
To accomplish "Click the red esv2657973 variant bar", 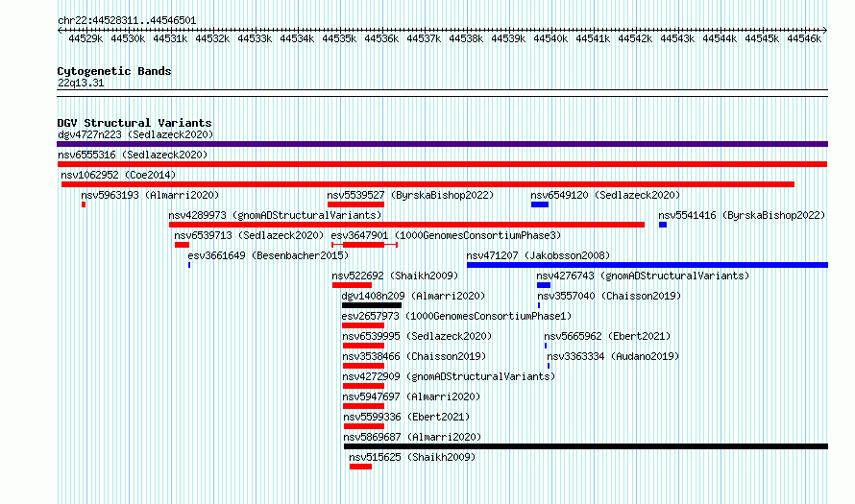I will tap(363, 325).
